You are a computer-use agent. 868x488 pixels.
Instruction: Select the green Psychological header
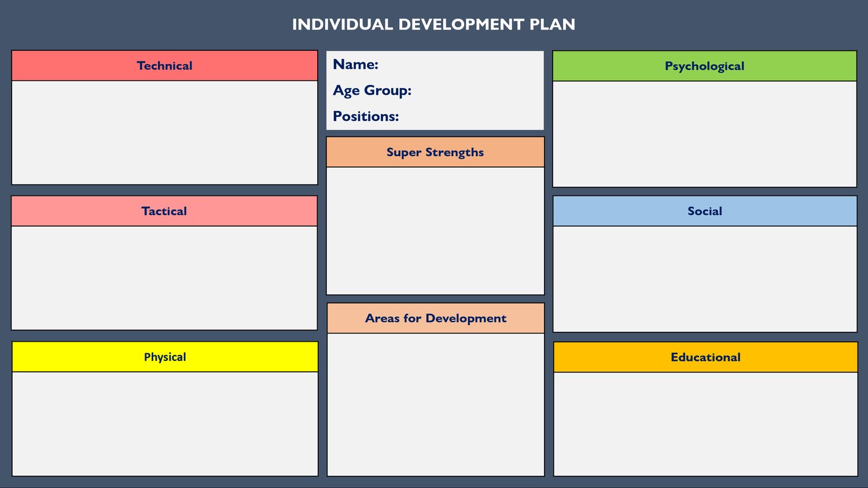pos(704,66)
